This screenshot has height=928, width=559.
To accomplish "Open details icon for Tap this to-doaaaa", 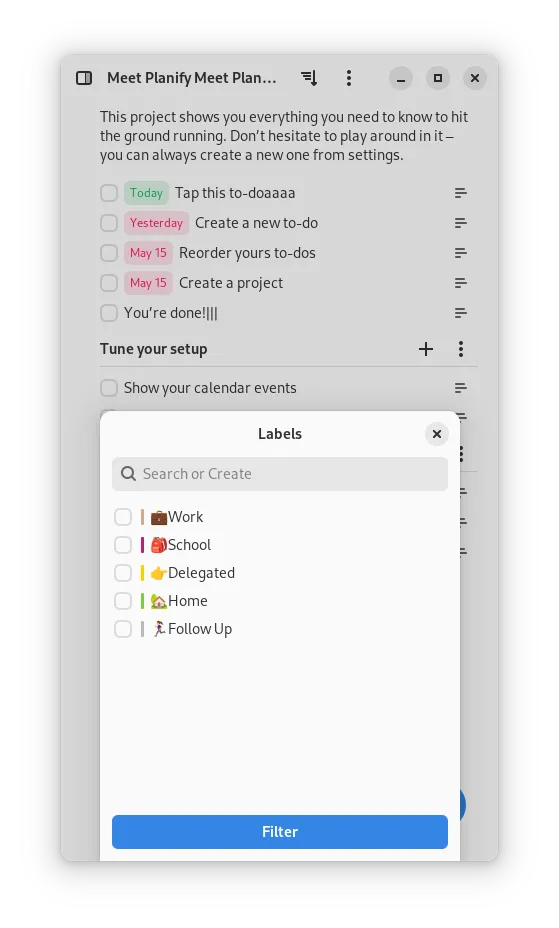I will (461, 193).
